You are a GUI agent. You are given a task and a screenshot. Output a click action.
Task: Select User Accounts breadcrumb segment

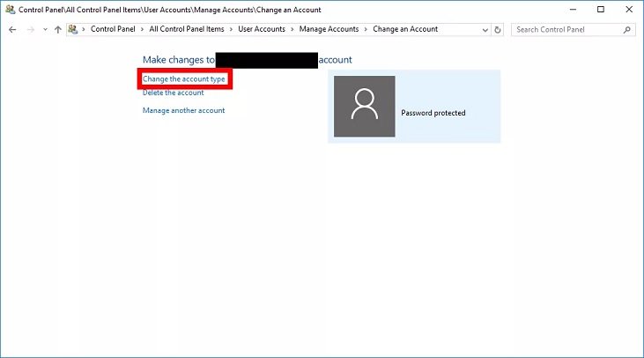pyautogui.click(x=262, y=29)
